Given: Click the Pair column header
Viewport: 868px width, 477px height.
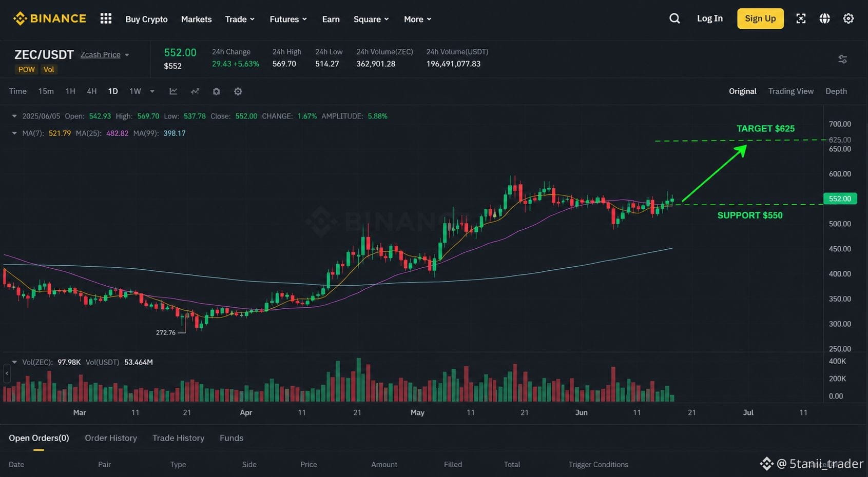Looking at the screenshot, I should click(104, 465).
